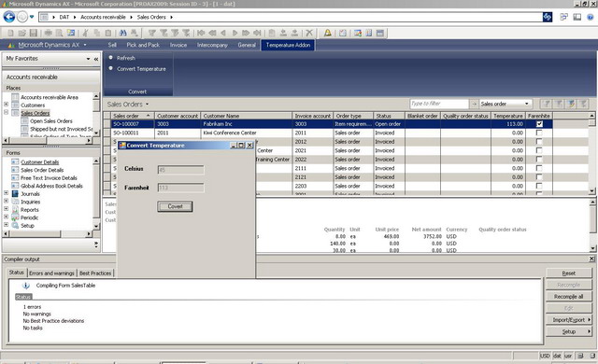598x364 pixels.
Task: Click the First record navigation icon
Action: click(201, 33)
